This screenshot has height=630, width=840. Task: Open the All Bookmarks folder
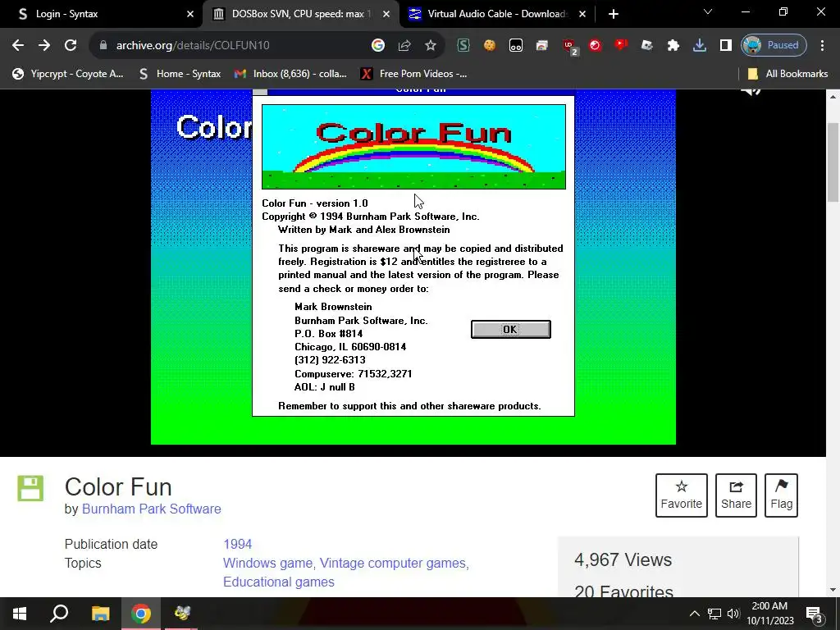(x=787, y=74)
